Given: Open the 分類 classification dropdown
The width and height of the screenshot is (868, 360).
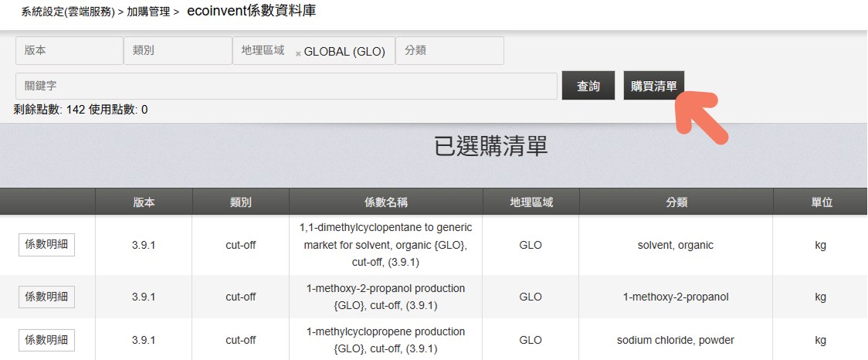Looking at the screenshot, I should [x=449, y=51].
